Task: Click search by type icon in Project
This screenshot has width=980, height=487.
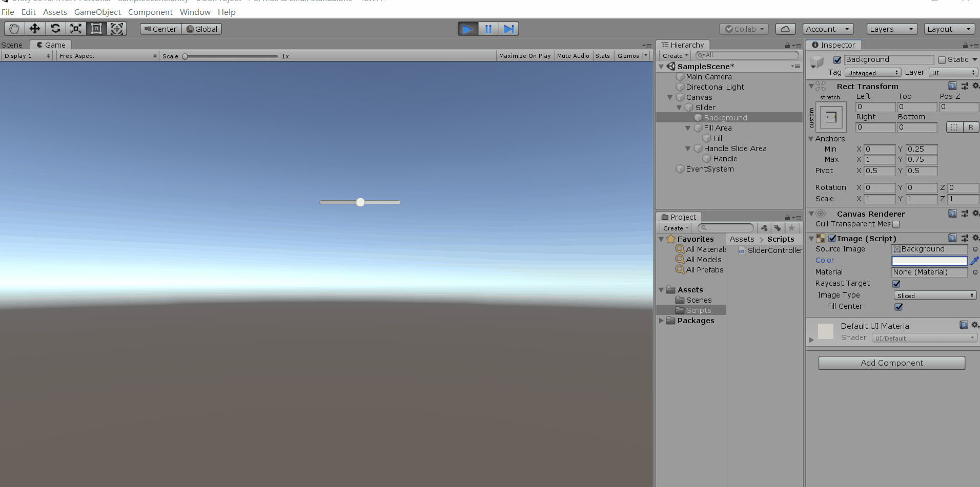Action: (x=764, y=228)
